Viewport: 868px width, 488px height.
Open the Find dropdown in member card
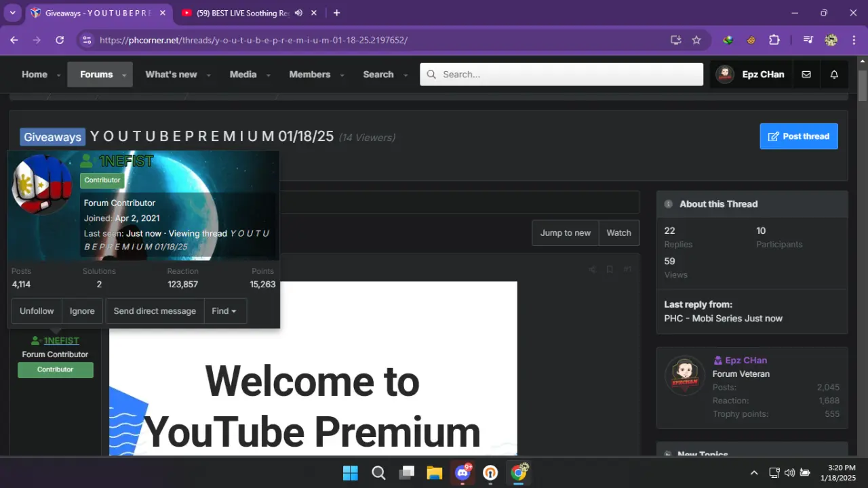(225, 311)
